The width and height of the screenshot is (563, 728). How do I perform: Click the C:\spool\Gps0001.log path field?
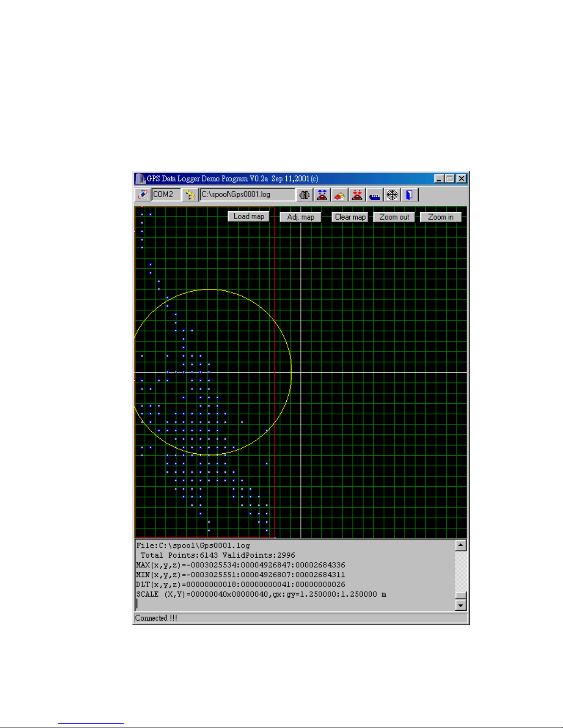(247, 194)
